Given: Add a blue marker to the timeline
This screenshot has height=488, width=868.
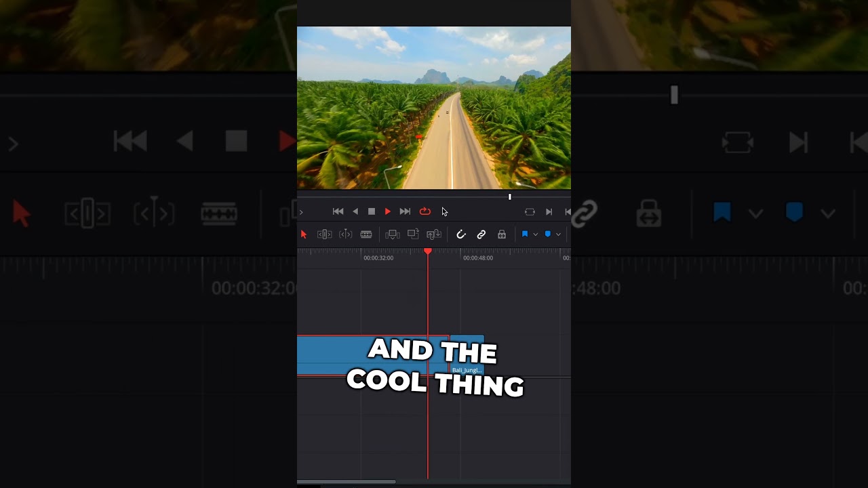Looking at the screenshot, I should coord(547,235).
